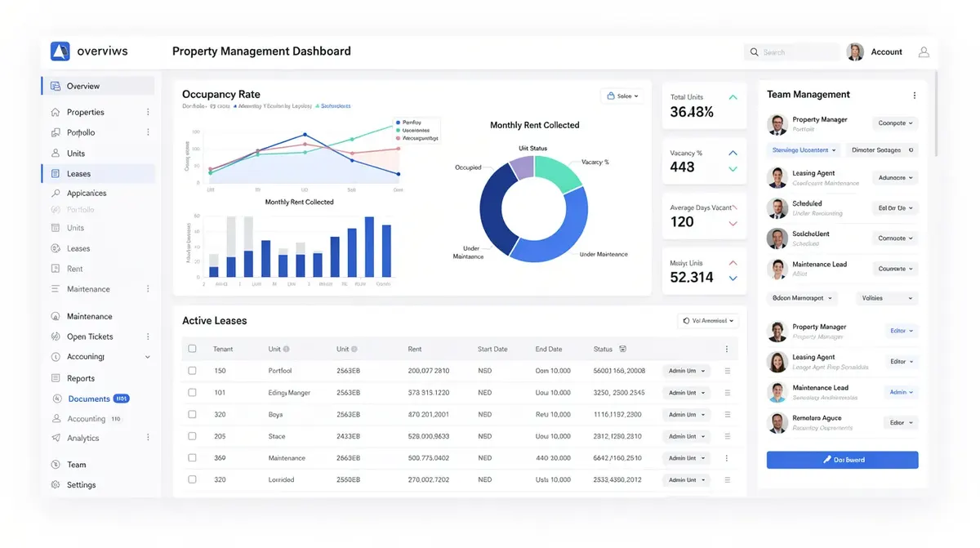The image size is (980, 548).
Task: Open Analytics more-options dots
Action: tap(148, 438)
